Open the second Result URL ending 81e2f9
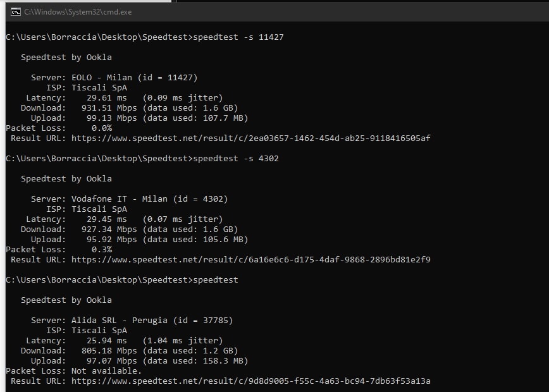This screenshot has height=392, width=549. click(250, 260)
